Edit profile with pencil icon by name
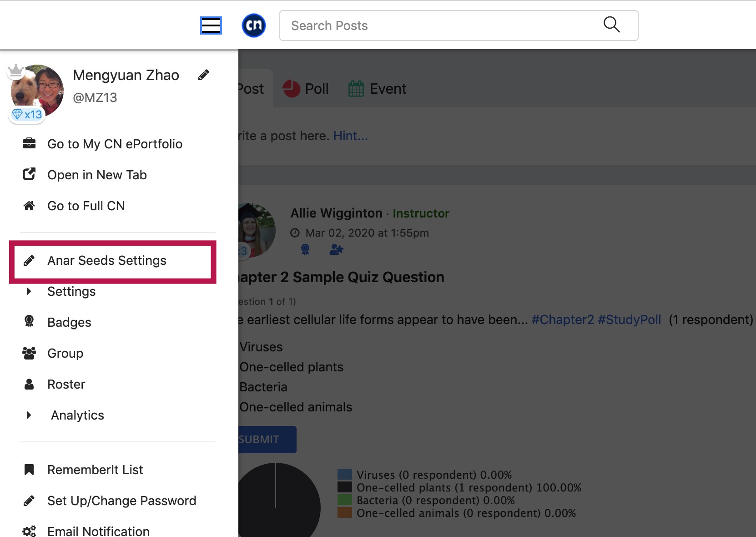756x537 pixels. (x=204, y=75)
